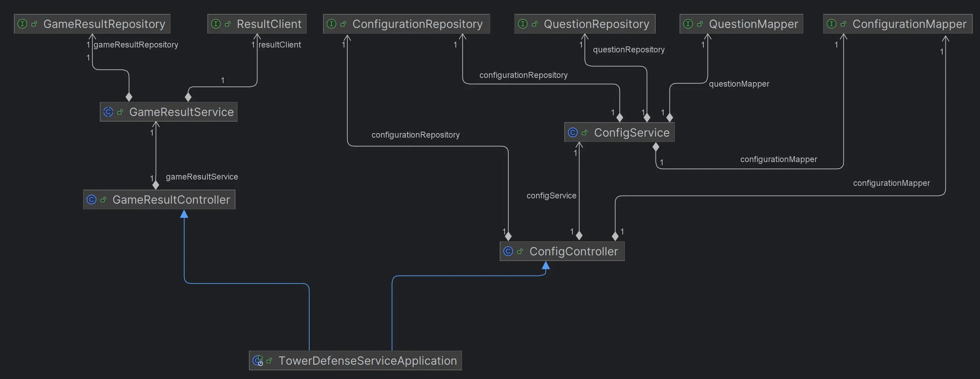This screenshot has width=980, height=379.
Task: Click the configurationRepository label leading to ConfigController
Action: pyautogui.click(x=416, y=135)
